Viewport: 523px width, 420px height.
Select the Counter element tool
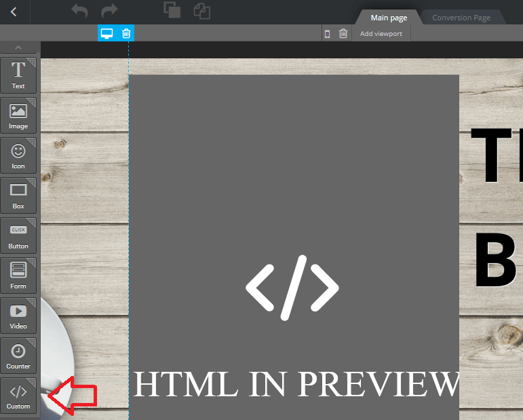(x=18, y=356)
